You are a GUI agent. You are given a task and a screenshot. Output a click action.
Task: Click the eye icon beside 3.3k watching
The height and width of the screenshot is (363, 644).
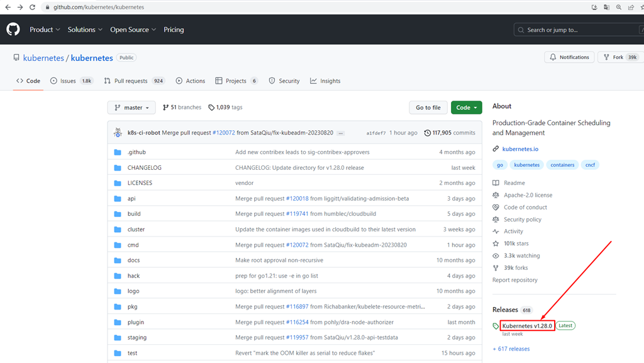coord(496,255)
